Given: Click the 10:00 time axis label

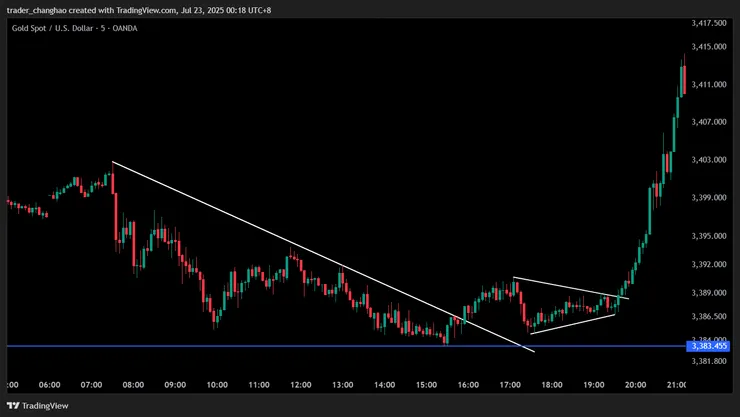Looking at the screenshot, I should 217,385.
